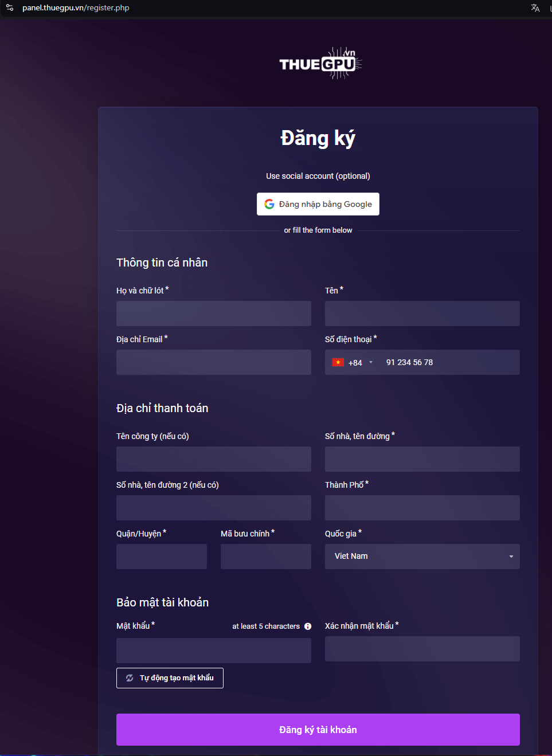The height and width of the screenshot is (756, 552).
Task: Focus the Tên công ty input field
Action: (x=213, y=459)
